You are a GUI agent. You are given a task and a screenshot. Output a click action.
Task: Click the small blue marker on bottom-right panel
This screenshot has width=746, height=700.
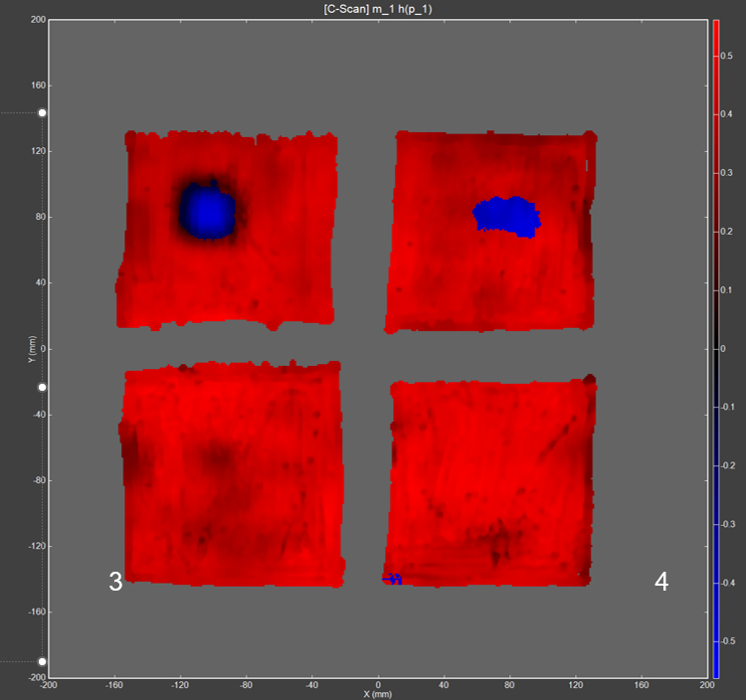[392, 578]
